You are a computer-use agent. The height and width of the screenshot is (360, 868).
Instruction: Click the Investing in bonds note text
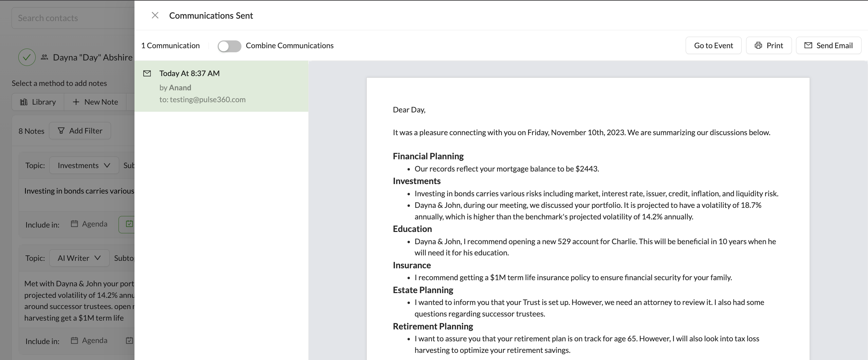[79, 191]
